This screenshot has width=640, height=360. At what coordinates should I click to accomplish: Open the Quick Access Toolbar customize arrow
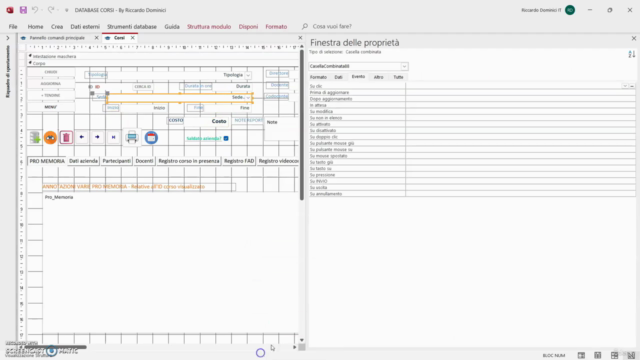[67, 10]
